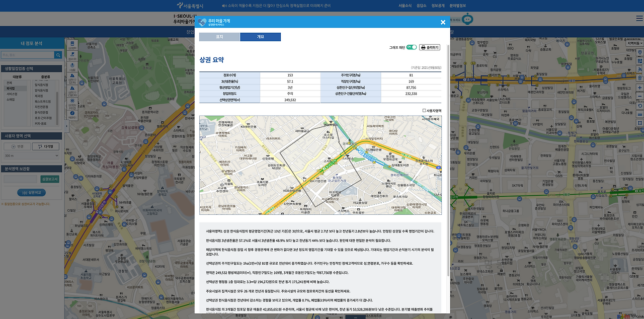644x319 pixels.
Task: Click the embedded map with selected polygon
Action: coord(320,165)
